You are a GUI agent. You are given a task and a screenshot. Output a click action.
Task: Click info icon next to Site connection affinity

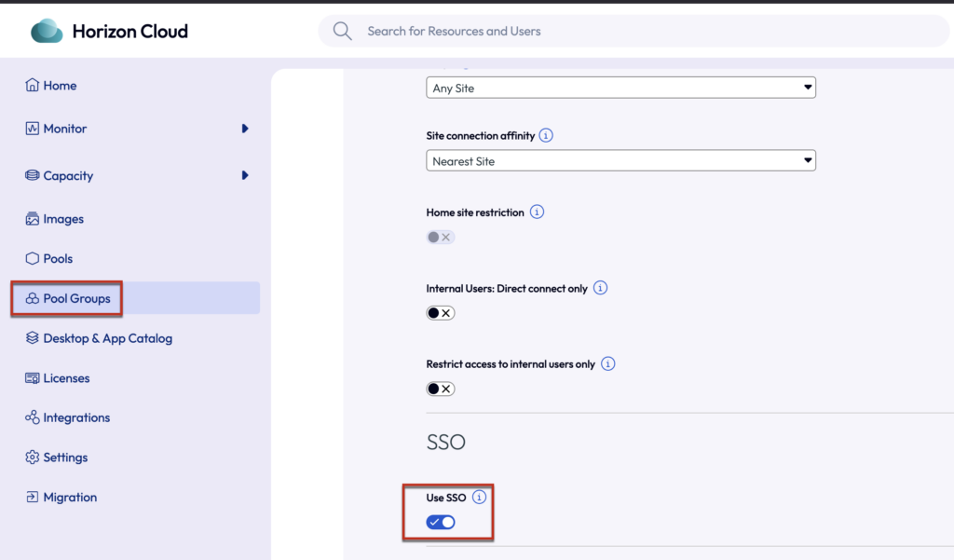[546, 135]
